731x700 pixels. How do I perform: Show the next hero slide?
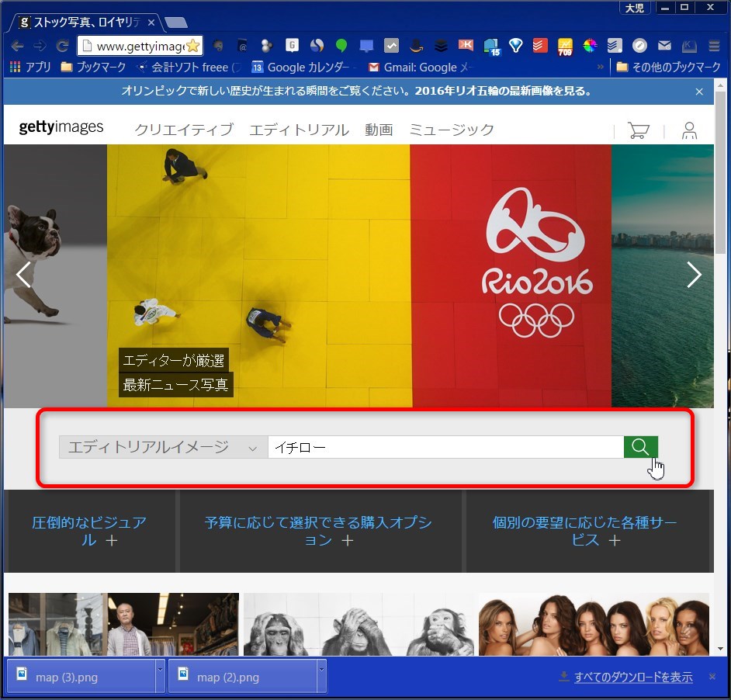pos(694,275)
